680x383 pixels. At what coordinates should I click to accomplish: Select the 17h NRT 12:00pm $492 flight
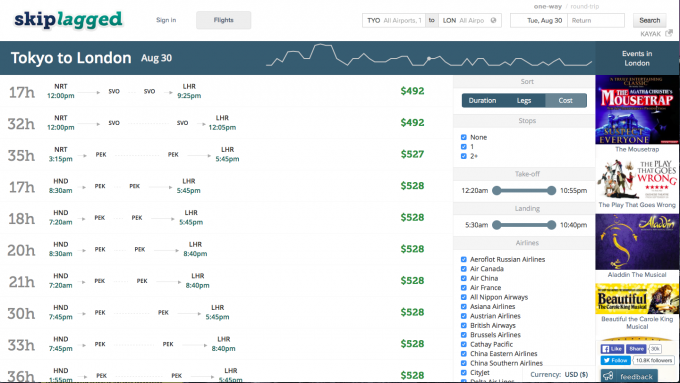(x=226, y=91)
